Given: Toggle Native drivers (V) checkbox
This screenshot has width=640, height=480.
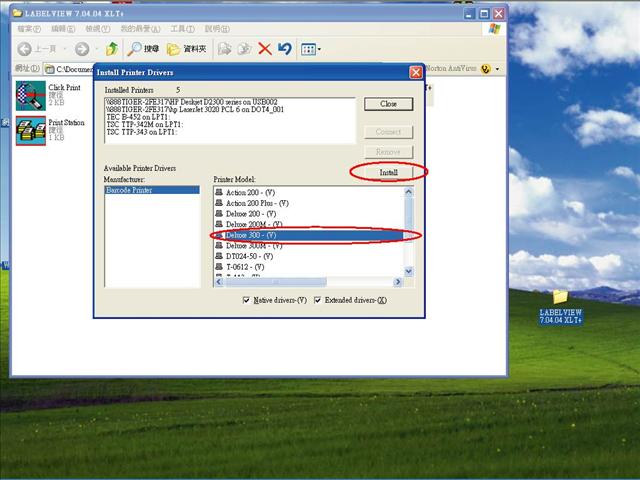Looking at the screenshot, I should pyautogui.click(x=246, y=300).
